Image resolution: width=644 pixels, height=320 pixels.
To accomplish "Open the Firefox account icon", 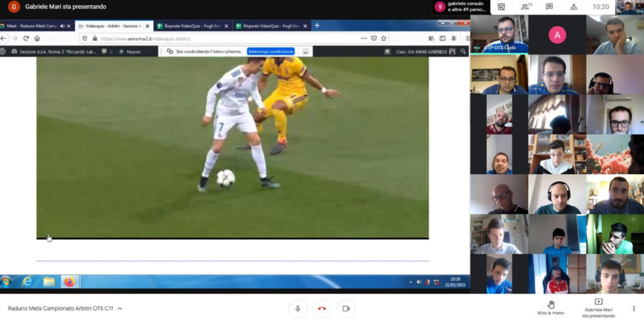I will coord(453,38).
